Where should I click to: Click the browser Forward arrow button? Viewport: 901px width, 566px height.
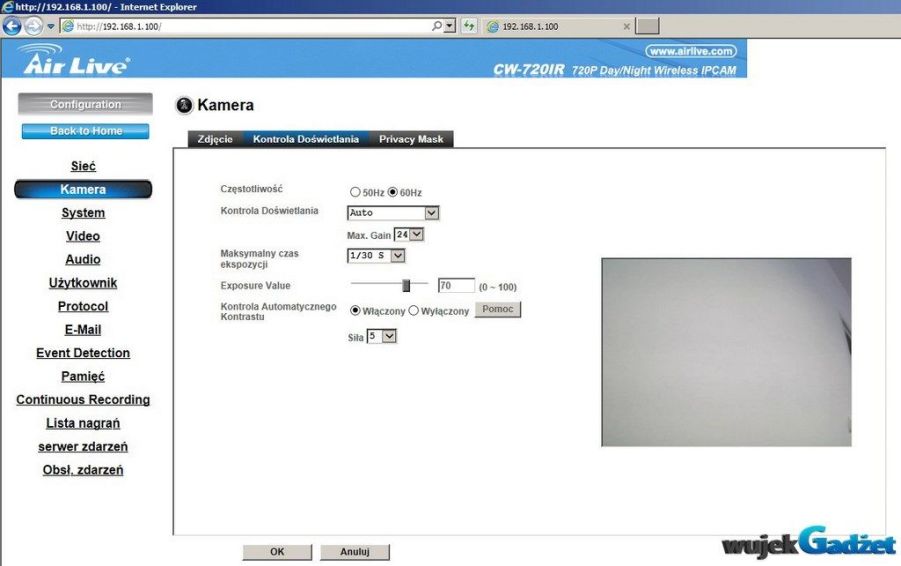pos(34,26)
